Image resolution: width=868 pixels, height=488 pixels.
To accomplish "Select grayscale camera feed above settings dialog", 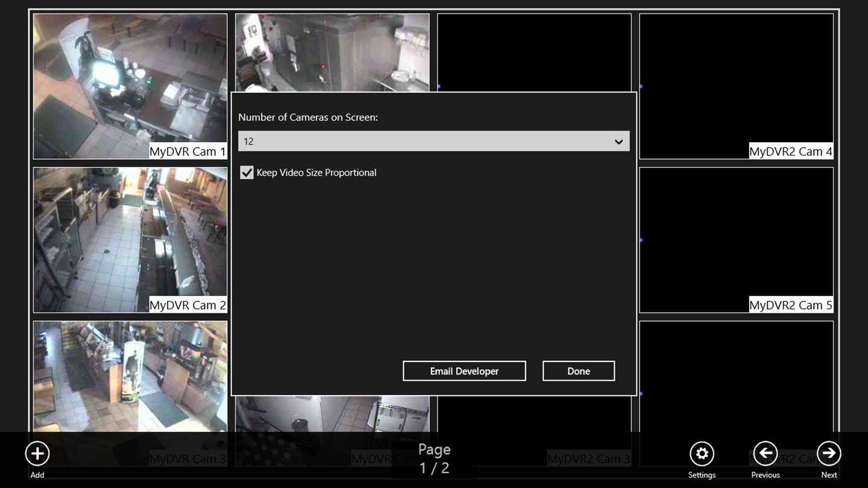I will pos(332,53).
